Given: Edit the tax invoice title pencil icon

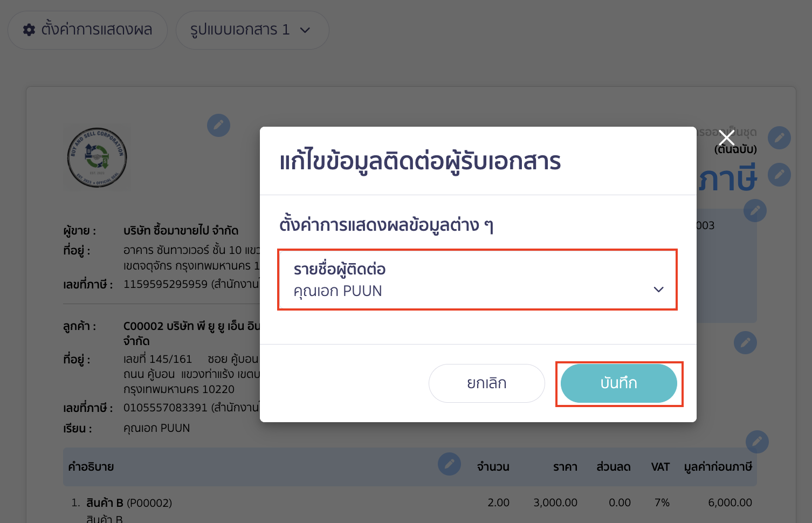Looking at the screenshot, I should coord(779,174).
